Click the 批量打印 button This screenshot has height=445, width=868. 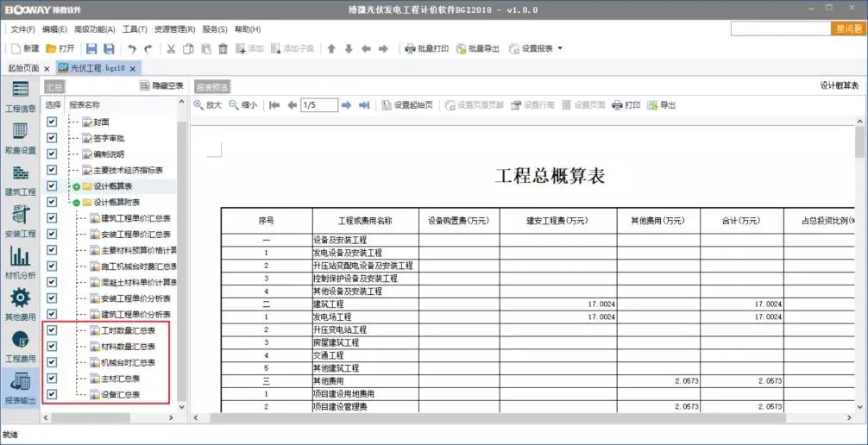[x=427, y=48]
